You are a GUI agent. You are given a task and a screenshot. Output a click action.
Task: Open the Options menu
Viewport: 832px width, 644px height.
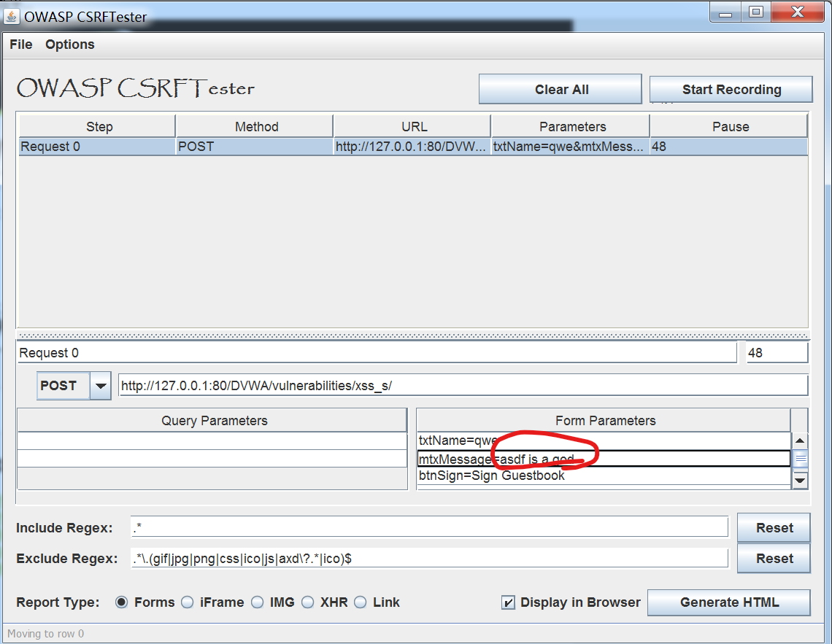click(x=69, y=44)
